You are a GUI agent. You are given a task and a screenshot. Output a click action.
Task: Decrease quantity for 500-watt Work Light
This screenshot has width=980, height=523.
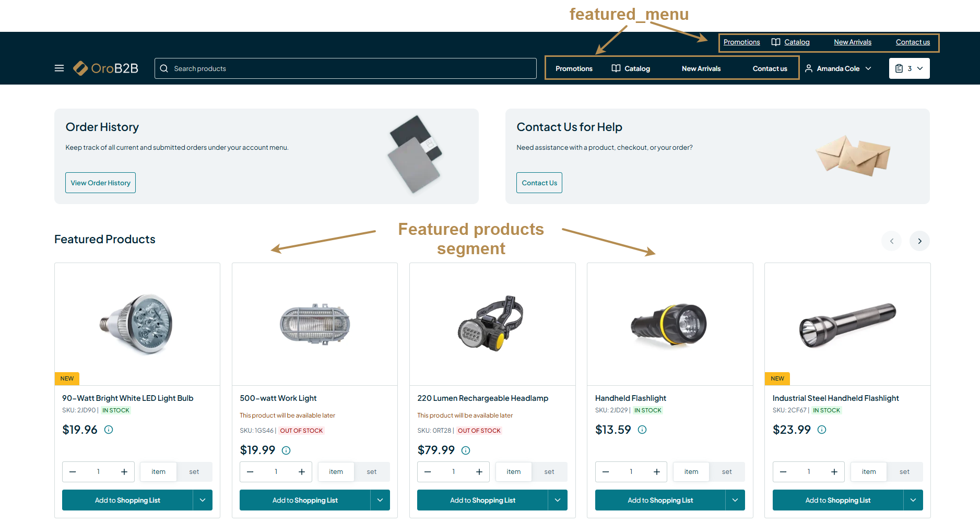tap(250, 472)
